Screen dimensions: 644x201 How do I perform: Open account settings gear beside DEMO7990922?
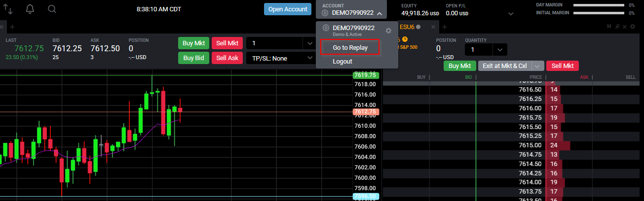(388, 31)
